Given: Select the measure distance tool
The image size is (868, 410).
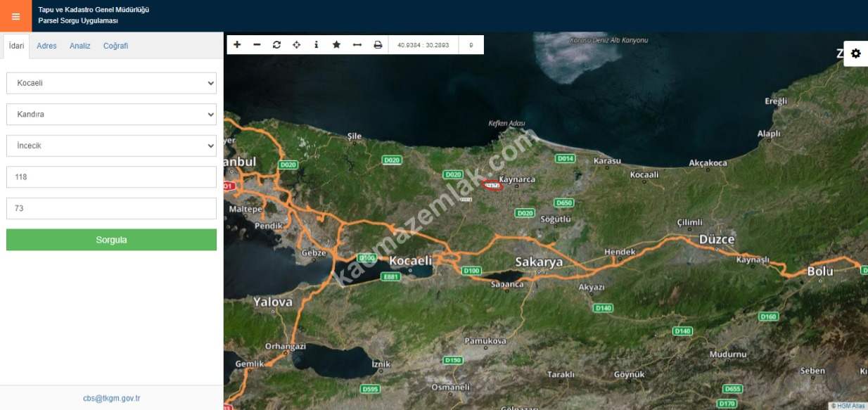Looking at the screenshot, I should 357,45.
